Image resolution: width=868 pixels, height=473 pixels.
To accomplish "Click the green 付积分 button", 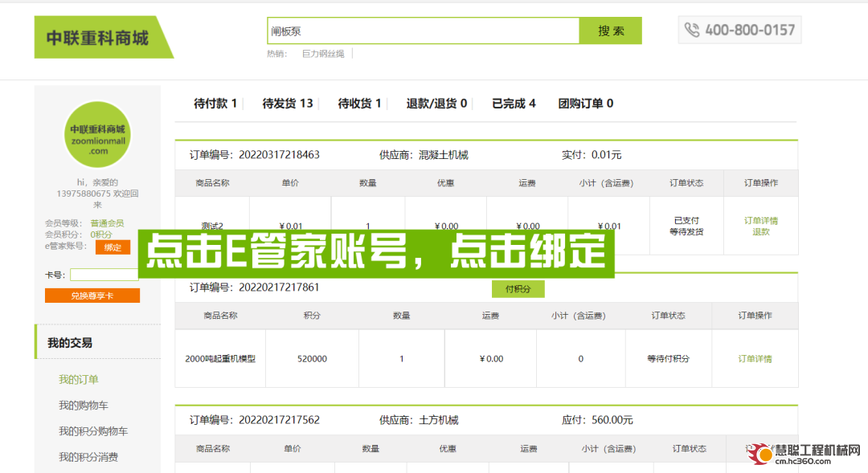I will [x=518, y=289].
